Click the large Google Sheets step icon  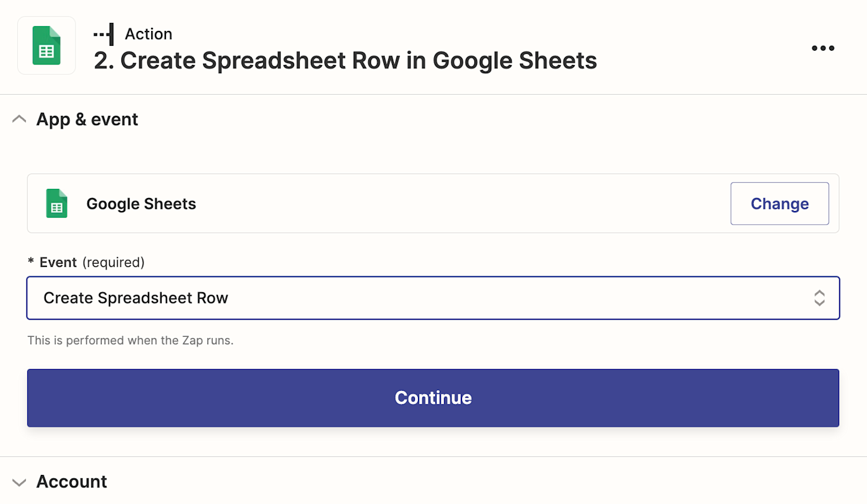(46, 45)
